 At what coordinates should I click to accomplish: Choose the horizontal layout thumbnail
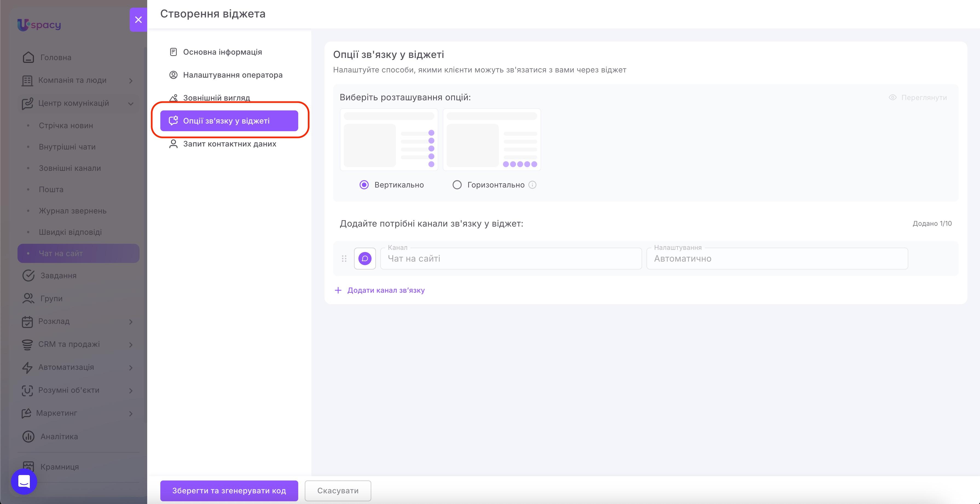tap(492, 140)
